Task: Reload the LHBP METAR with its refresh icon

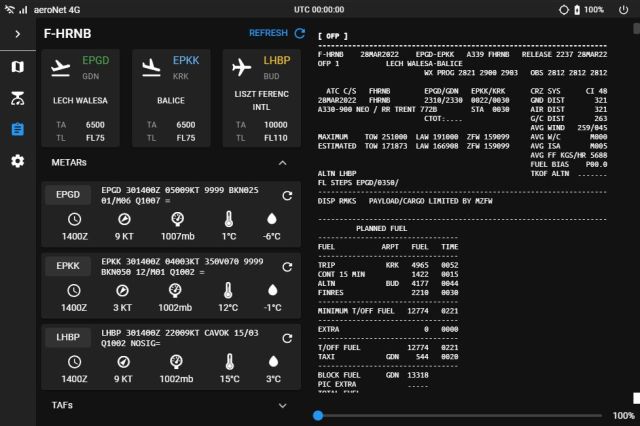Action: (x=287, y=338)
